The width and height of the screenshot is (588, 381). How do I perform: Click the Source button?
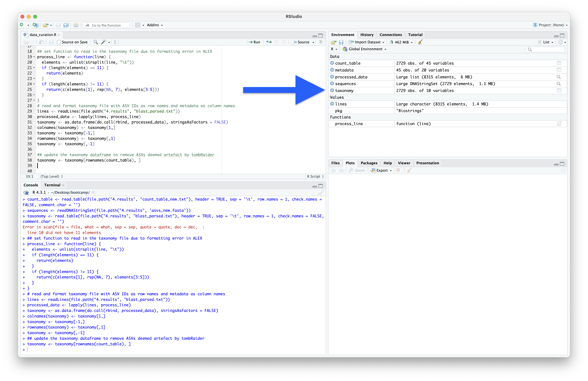[301, 42]
